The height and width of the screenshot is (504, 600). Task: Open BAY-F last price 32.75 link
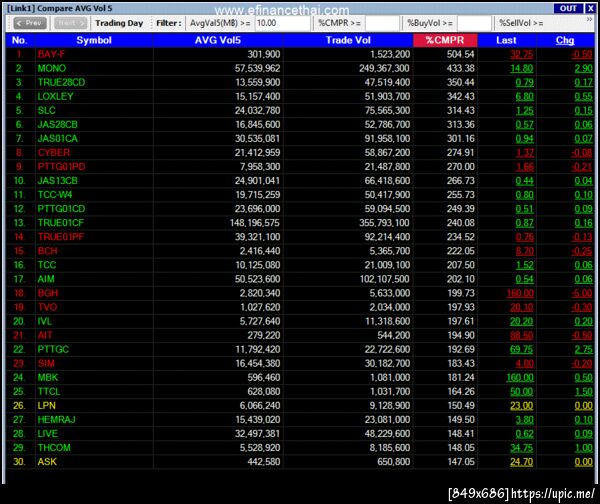click(522, 54)
